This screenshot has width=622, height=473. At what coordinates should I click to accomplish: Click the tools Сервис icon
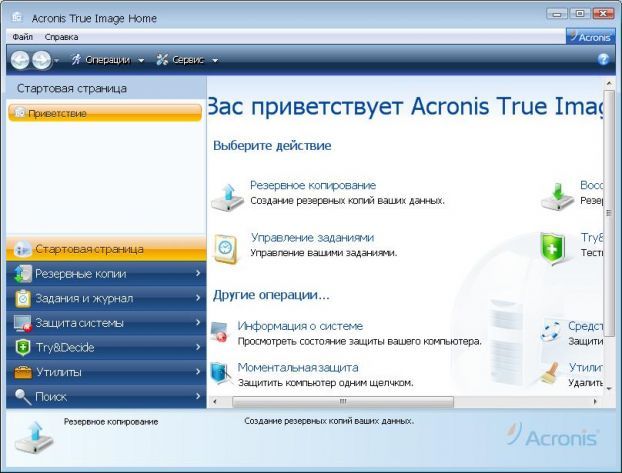click(x=162, y=60)
